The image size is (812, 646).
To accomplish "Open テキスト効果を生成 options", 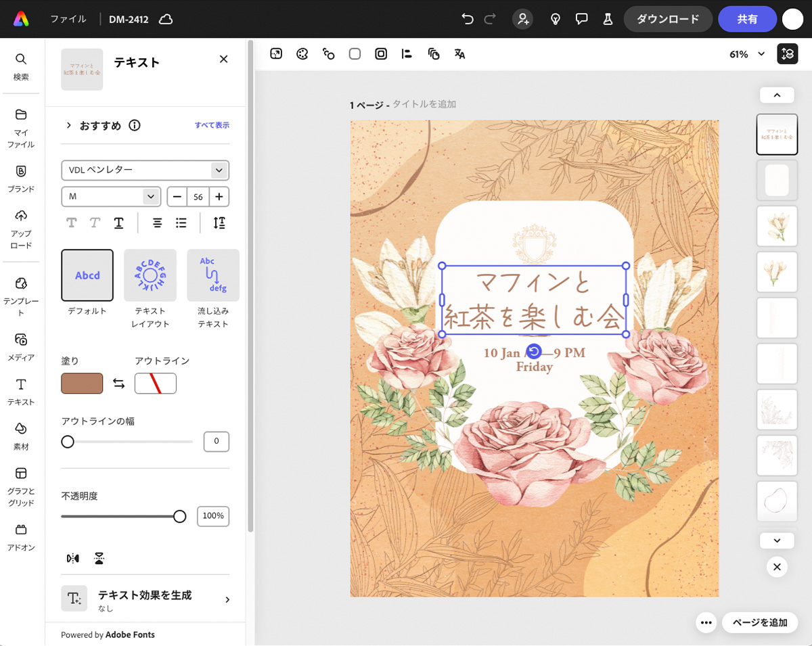I will [x=145, y=599].
